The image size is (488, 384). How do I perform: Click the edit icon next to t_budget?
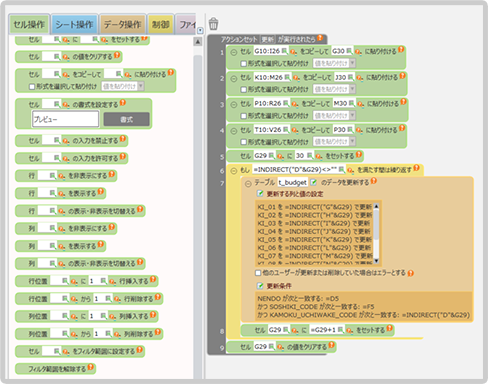[x=313, y=182]
